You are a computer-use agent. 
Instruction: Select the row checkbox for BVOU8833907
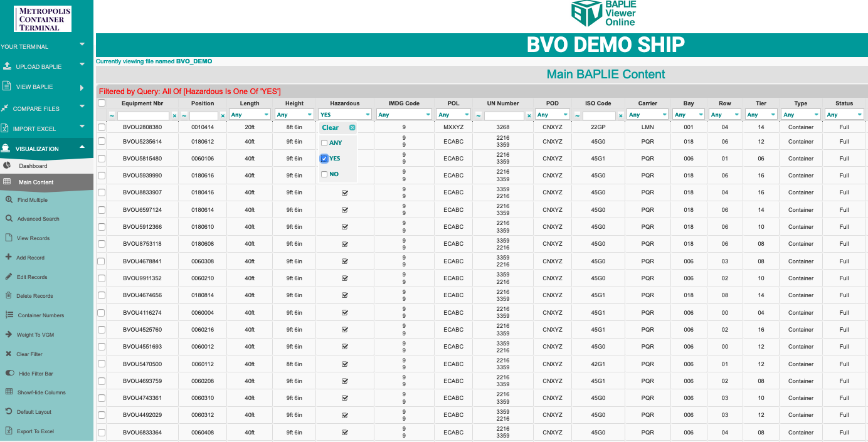point(102,192)
